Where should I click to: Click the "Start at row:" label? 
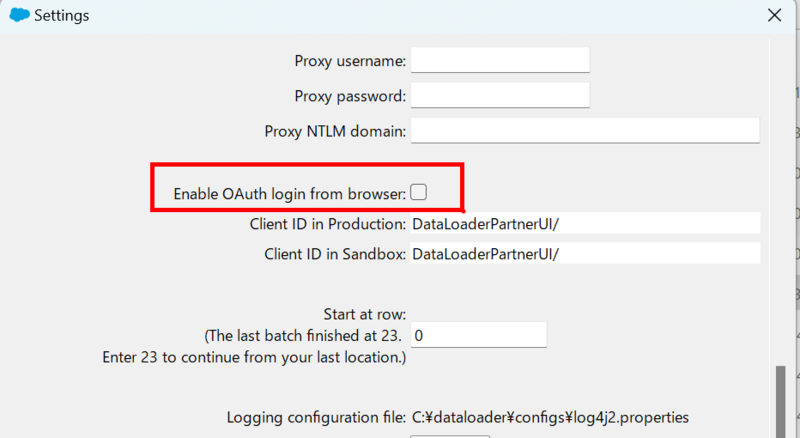[364, 314]
